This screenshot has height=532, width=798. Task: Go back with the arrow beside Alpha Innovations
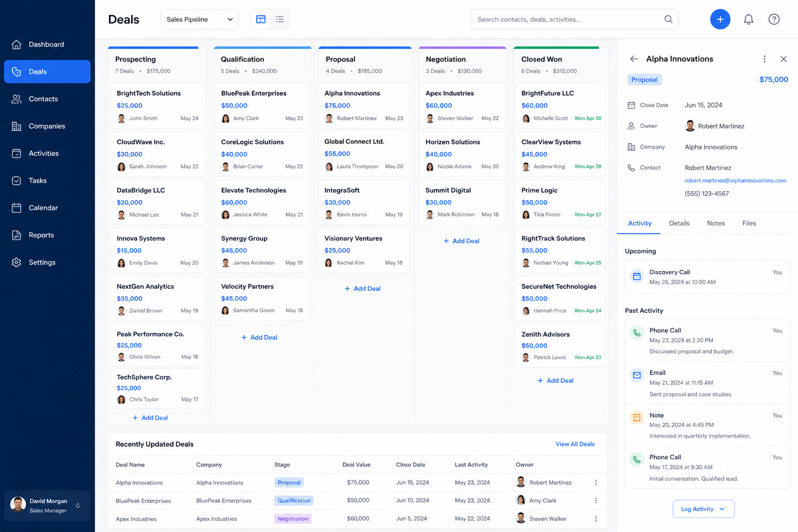coord(634,59)
